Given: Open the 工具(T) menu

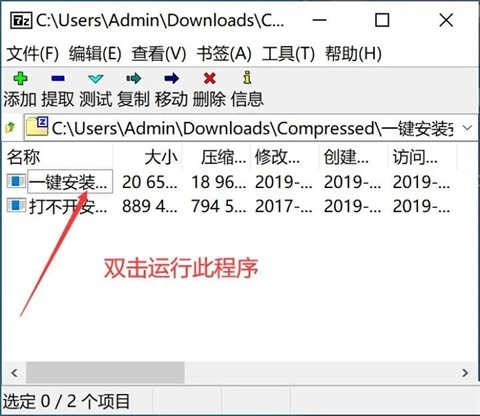Looking at the screenshot, I should (x=288, y=54).
